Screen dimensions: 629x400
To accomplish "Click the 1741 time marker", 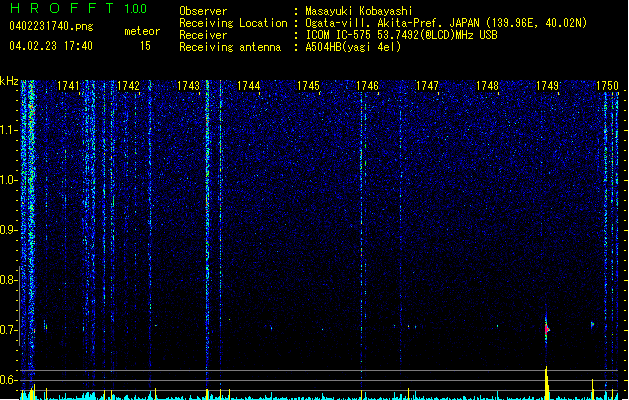I will click(x=68, y=86).
